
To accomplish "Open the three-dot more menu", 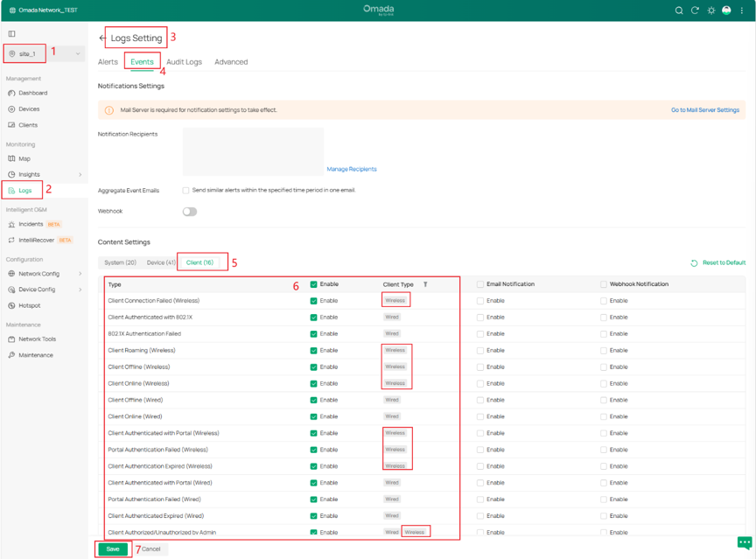I will tap(742, 10).
